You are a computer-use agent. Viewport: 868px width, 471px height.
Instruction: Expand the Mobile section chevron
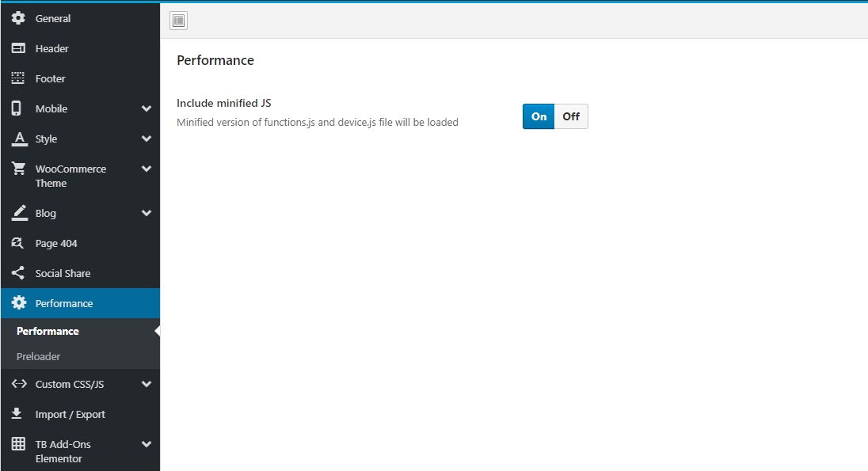click(147, 108)
